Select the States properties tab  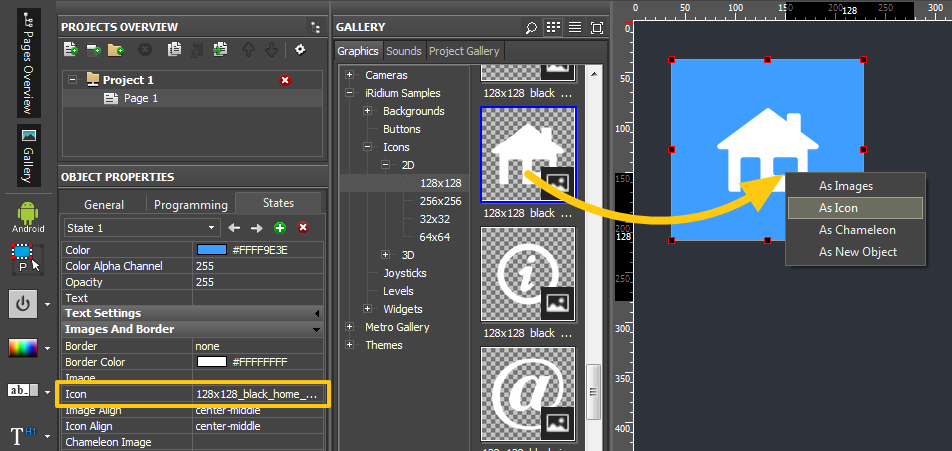point(278,203)
